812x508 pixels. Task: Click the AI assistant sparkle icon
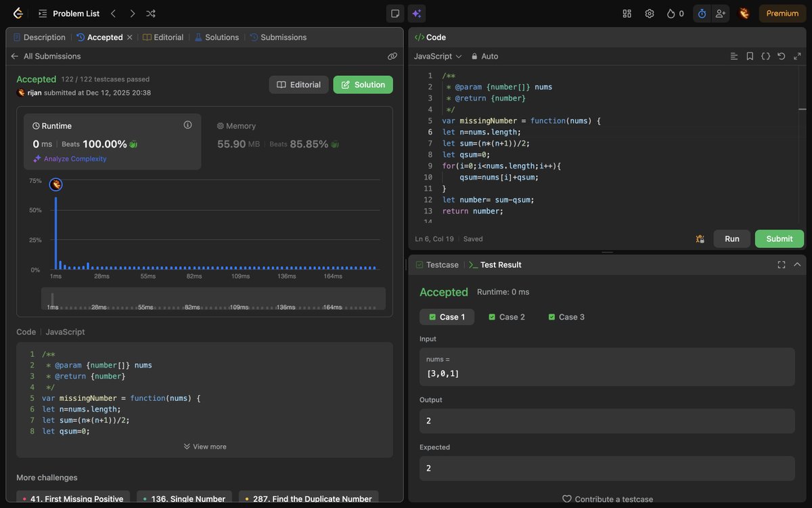[416, 13]
